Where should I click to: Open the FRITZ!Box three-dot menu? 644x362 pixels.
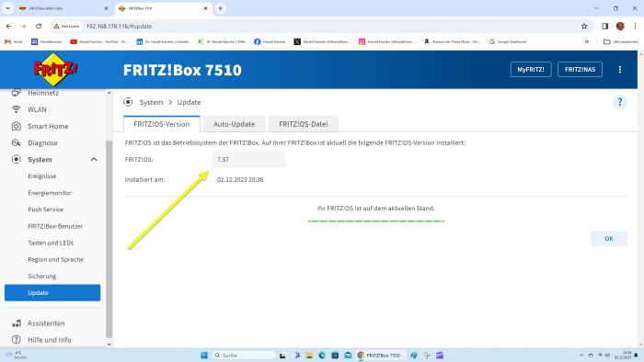(x=620, y=70)
